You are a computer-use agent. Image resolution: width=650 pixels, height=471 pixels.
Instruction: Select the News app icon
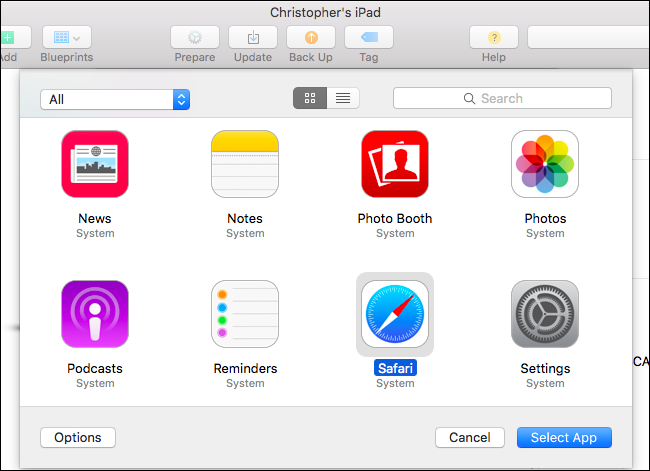pyautogui.click(x=95, y=164)
